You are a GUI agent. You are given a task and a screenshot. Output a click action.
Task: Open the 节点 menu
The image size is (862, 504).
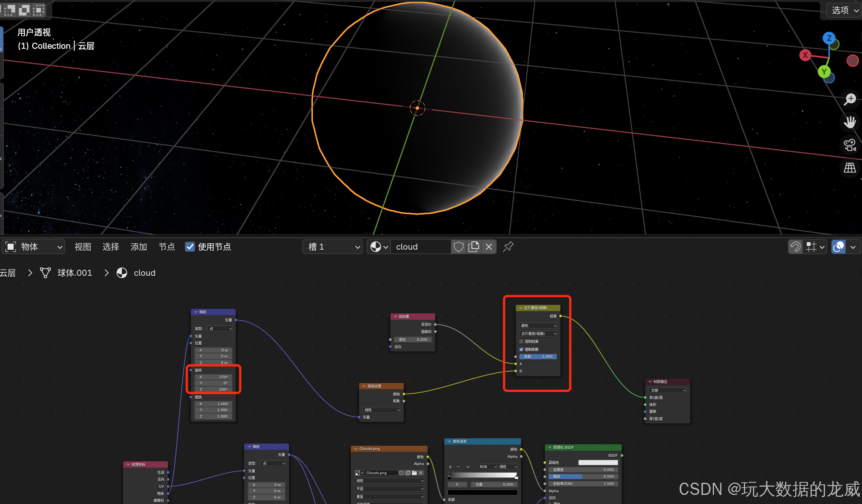coord(166,247)
